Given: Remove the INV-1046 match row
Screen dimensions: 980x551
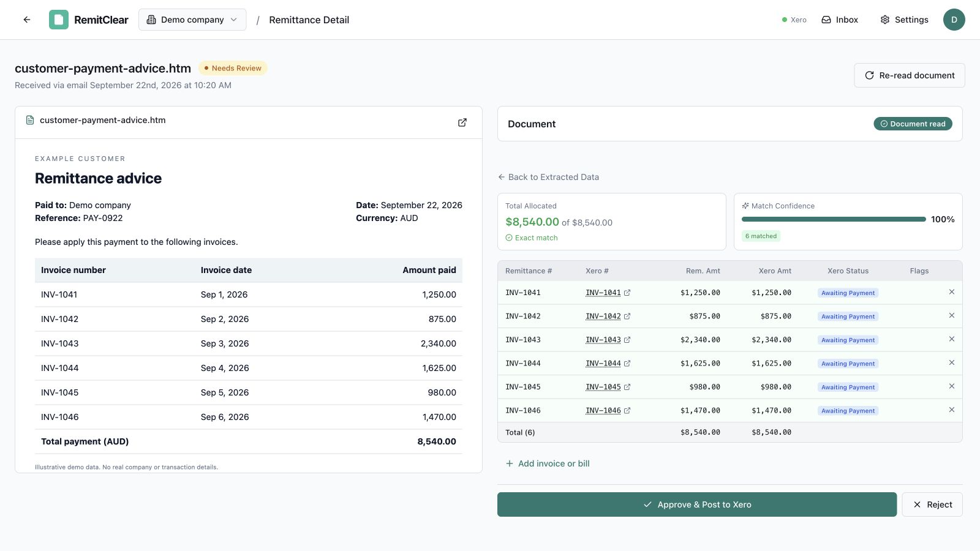Looking at the screenshot, I should pyautogui.click(x=952, y=410).
